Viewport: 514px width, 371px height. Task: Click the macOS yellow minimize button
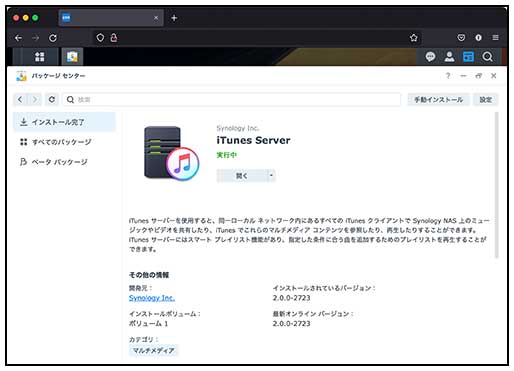click(26, 18)
